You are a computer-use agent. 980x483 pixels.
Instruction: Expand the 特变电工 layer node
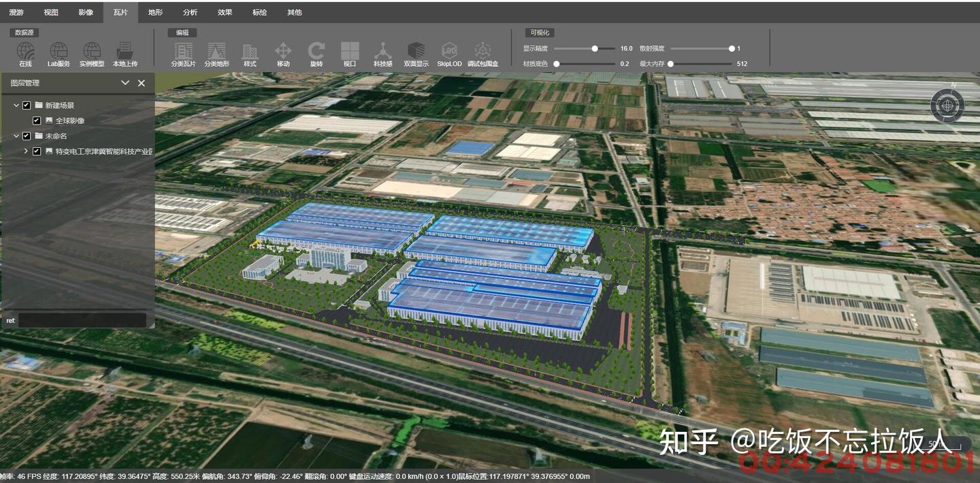pos(27,151)
